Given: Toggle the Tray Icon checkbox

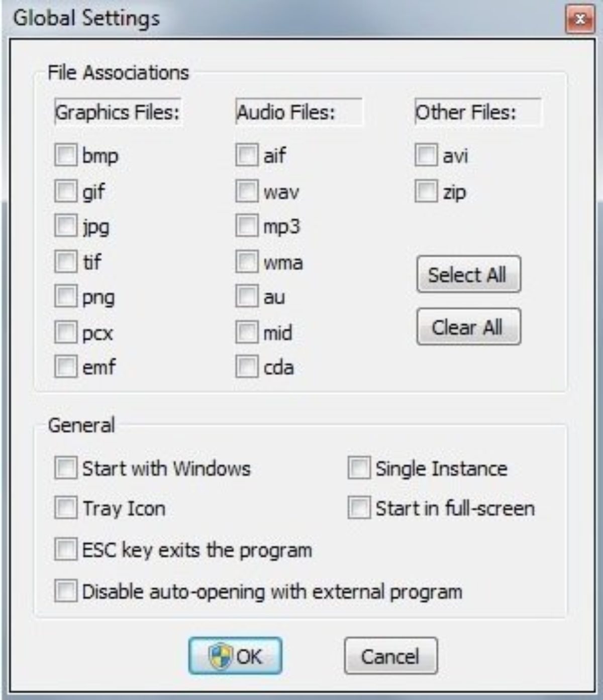Looking at the screenshot, I should 66,508.
